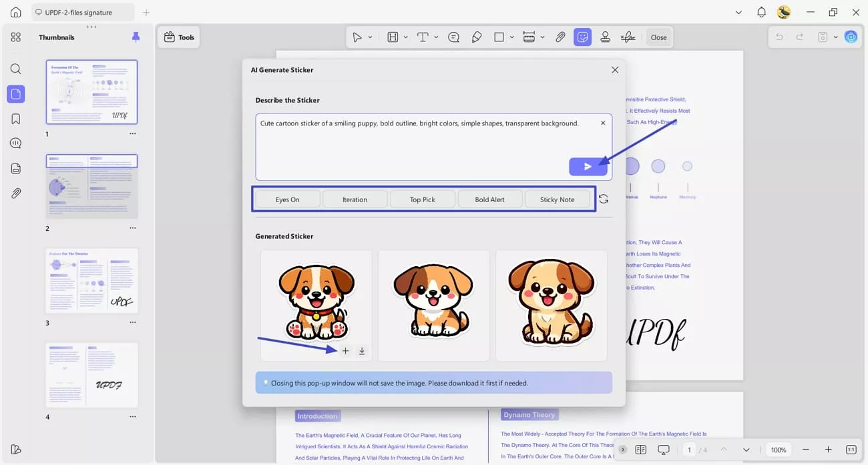
Task: Pin the Thumbnails panel
Action: tap(136, 37)
